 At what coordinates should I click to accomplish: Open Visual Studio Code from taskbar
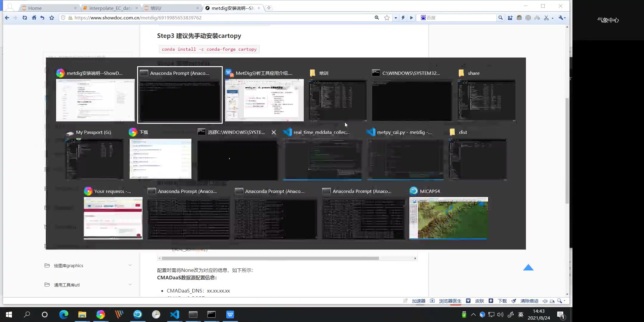[175, 315]
